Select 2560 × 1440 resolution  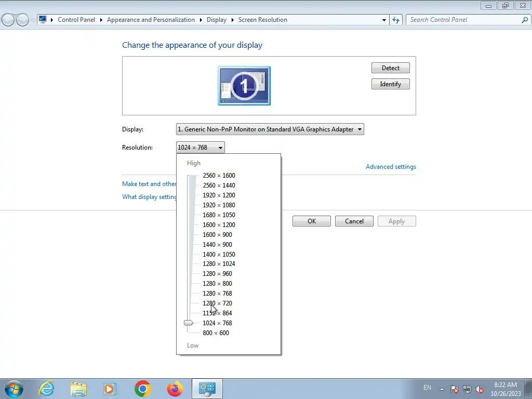click(219, 185)
